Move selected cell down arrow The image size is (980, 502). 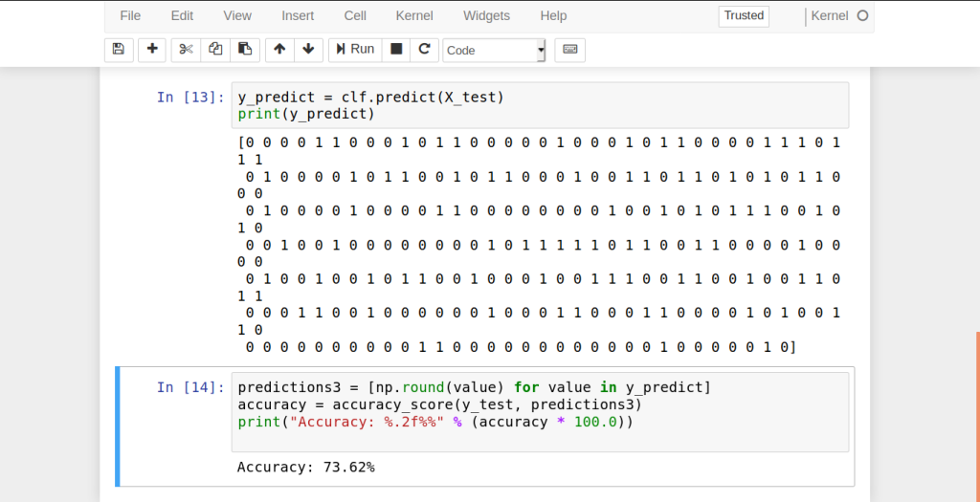pos(307,50)
